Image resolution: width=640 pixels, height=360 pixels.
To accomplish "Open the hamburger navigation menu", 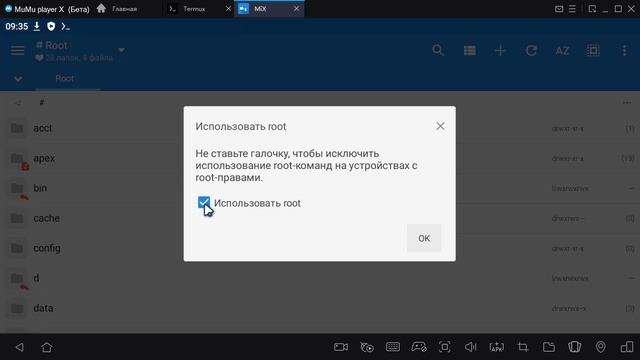I will tap(18, 51).
